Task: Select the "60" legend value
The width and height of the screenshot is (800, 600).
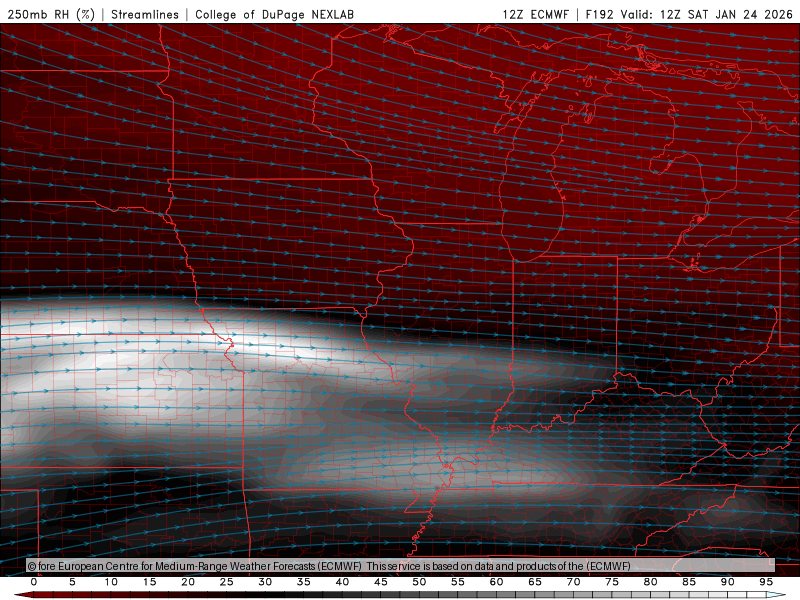Action: click(x=496, y=582)
